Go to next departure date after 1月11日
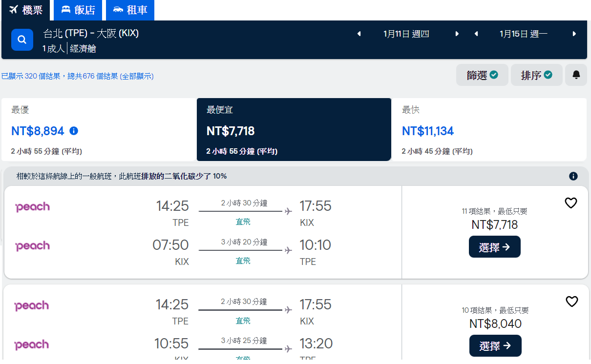The image size is (591, 364). pyautogui.click(x=457, y=34)
